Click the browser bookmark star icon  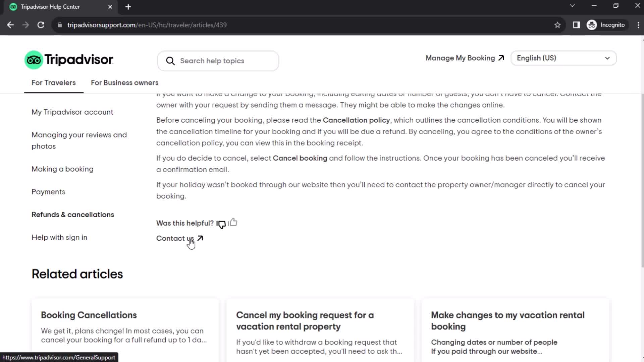coord(558,25)
